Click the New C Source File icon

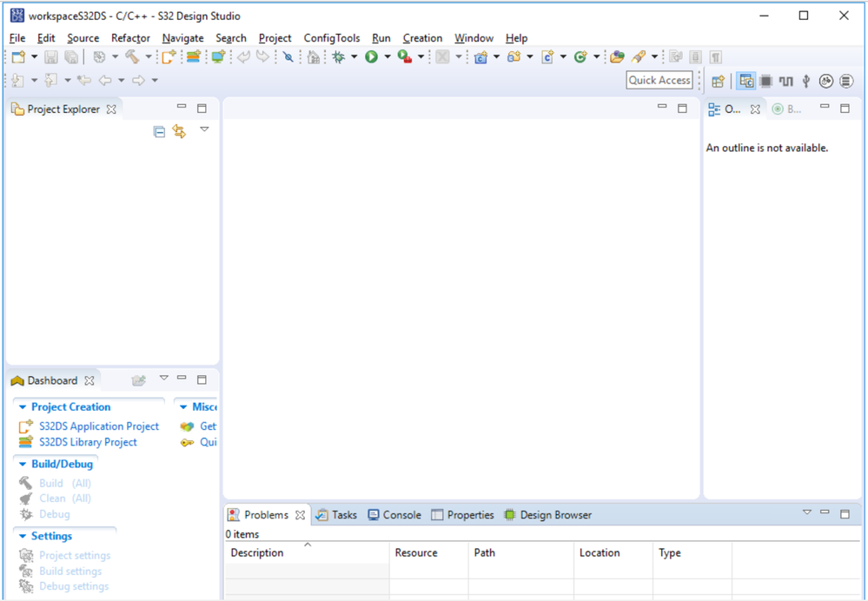click(x=547, y=56)
